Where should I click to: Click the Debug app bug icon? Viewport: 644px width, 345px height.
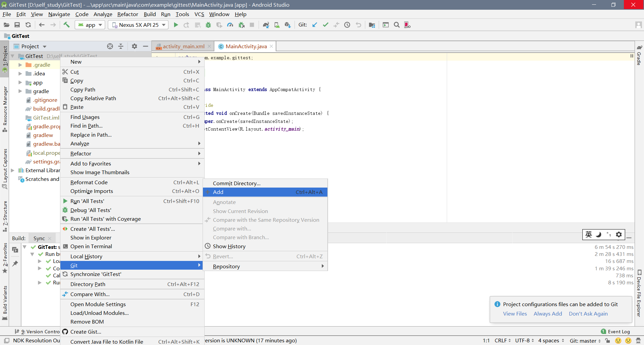point(208,25)
